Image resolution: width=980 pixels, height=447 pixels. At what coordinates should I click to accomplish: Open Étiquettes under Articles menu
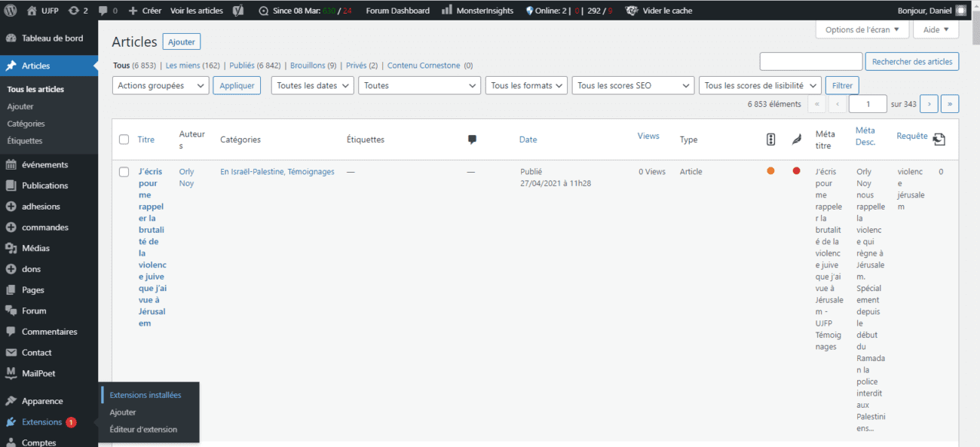click(25, 141)
